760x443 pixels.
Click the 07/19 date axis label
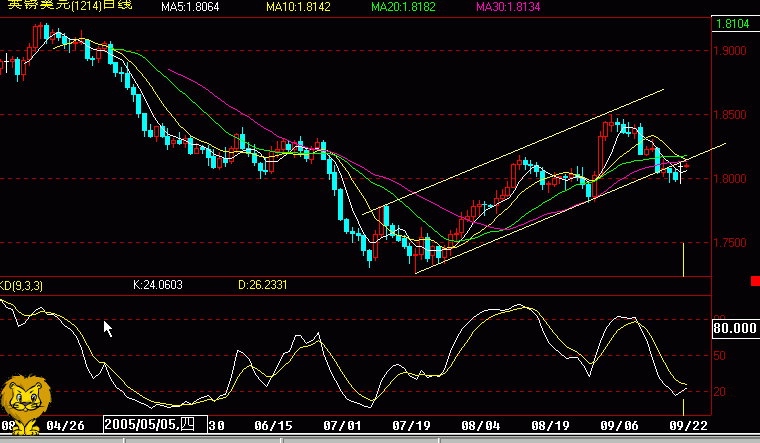tap(412, 426)
